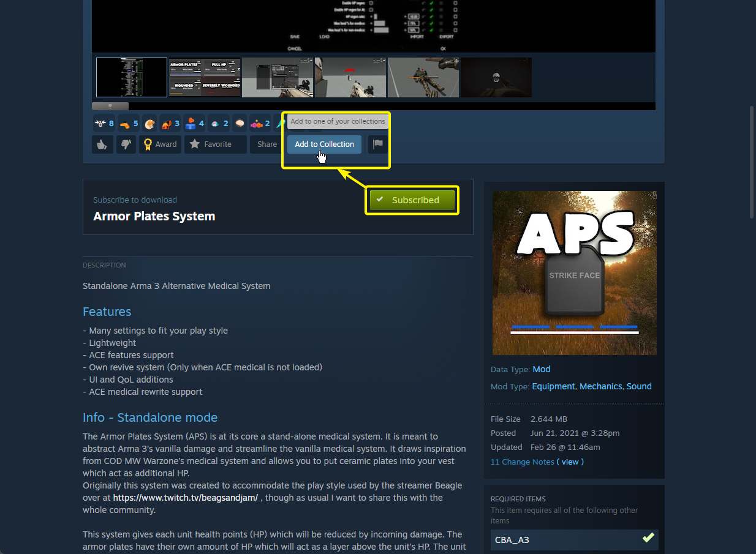The height and width of the screenshot is (554, 756).
Task: Click the Updated date Feb 26
Action: point(565,447)
